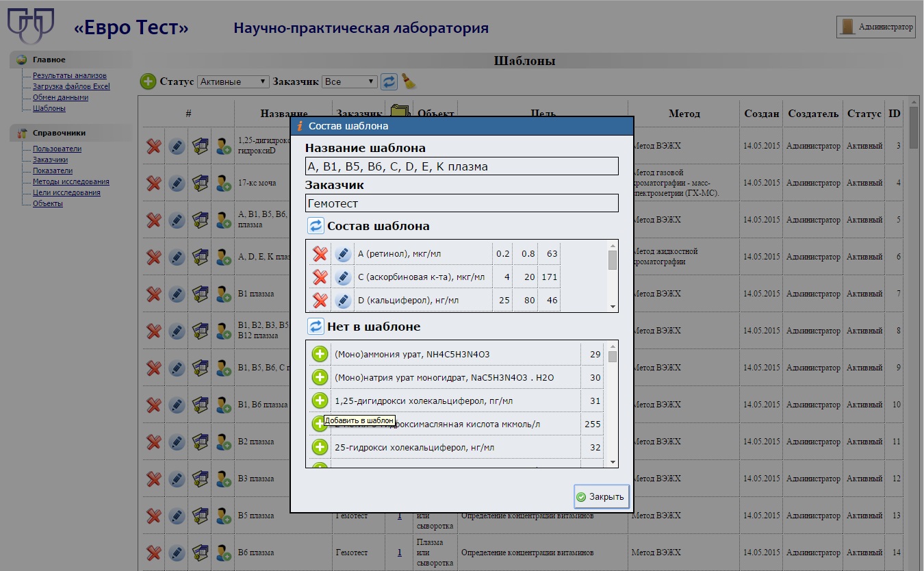Viewport: 924px width, 571px height.
Task: Add (Моно)аммония урат to template
Action: (x=320, y=354)
